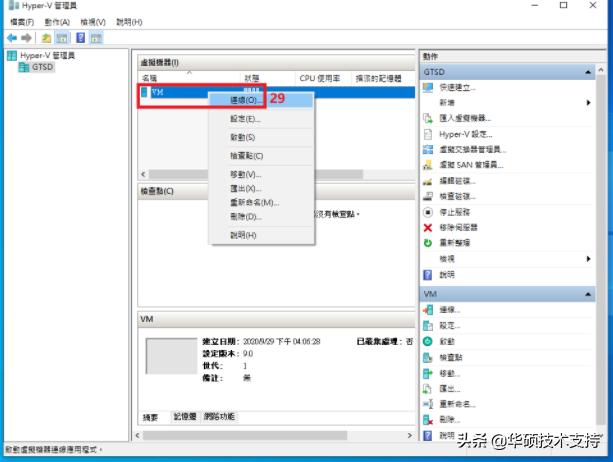
Task: Choose 說明(H) from the context menu
Action: (x=261, y=235)
